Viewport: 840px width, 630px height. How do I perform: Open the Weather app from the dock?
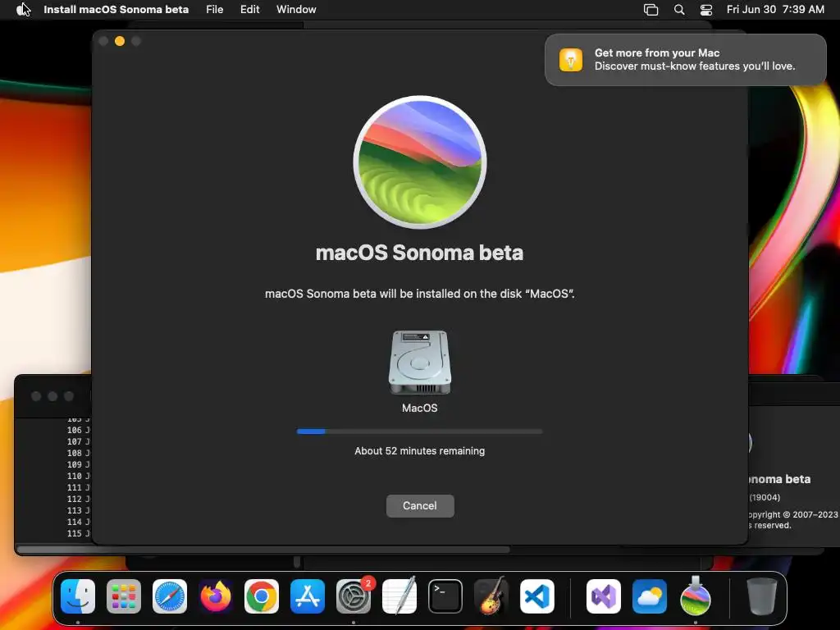[650, 596]
